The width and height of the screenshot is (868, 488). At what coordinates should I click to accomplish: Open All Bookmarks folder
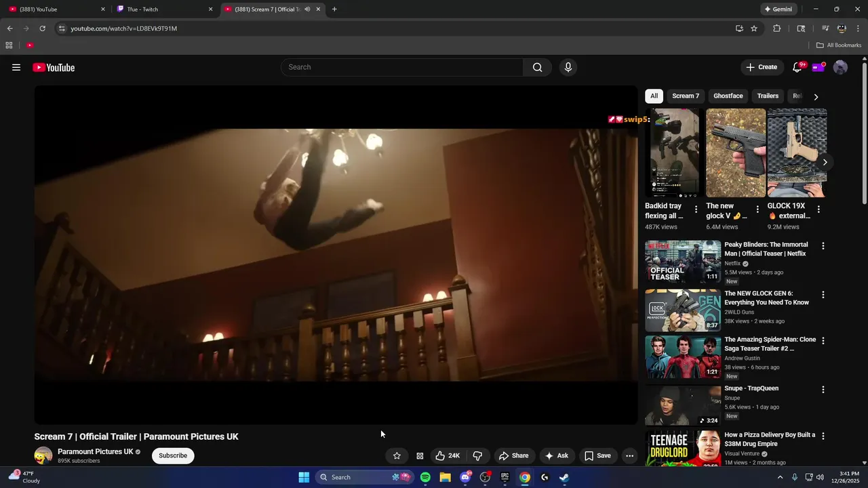click(839, 45)
